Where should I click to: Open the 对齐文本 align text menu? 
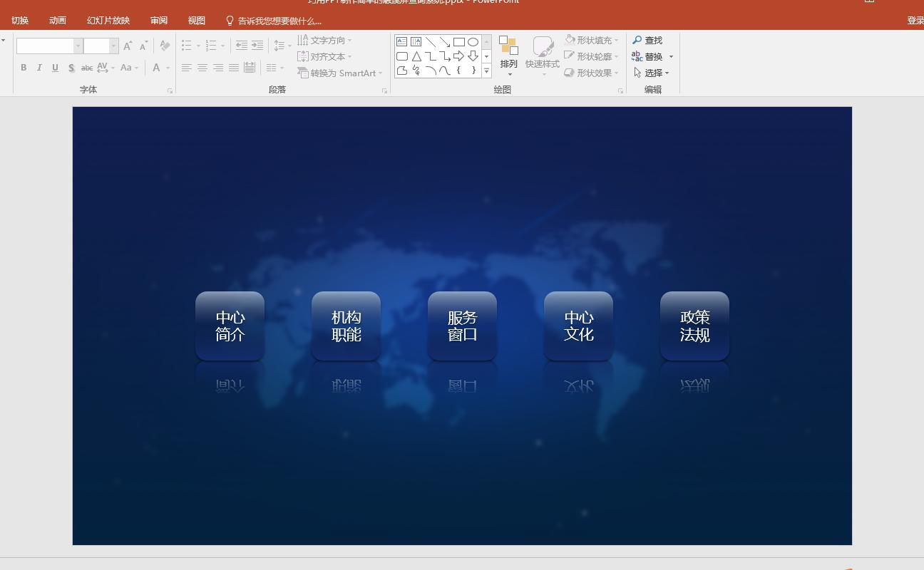pyautogui.click(x=325, y=56)
